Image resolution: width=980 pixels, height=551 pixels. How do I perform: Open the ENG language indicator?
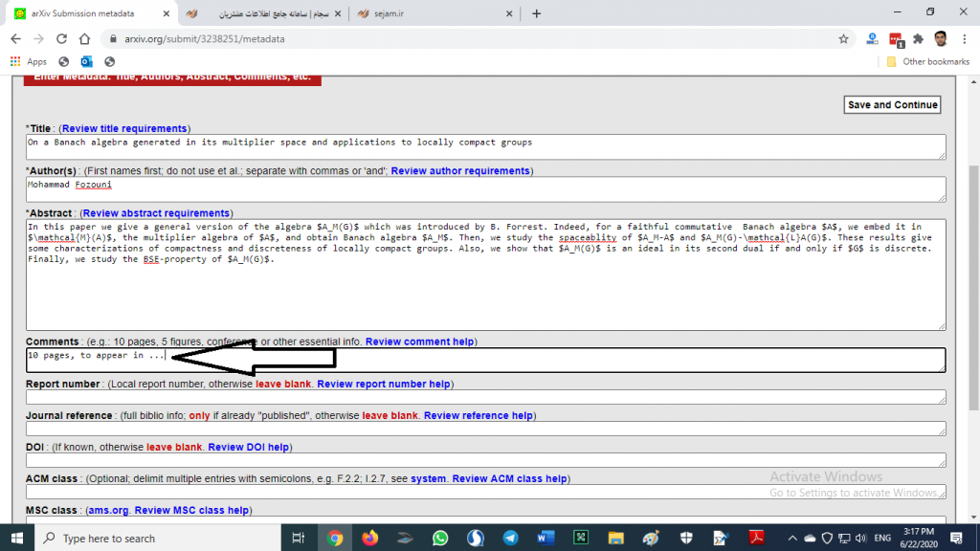tap(882, 538)
